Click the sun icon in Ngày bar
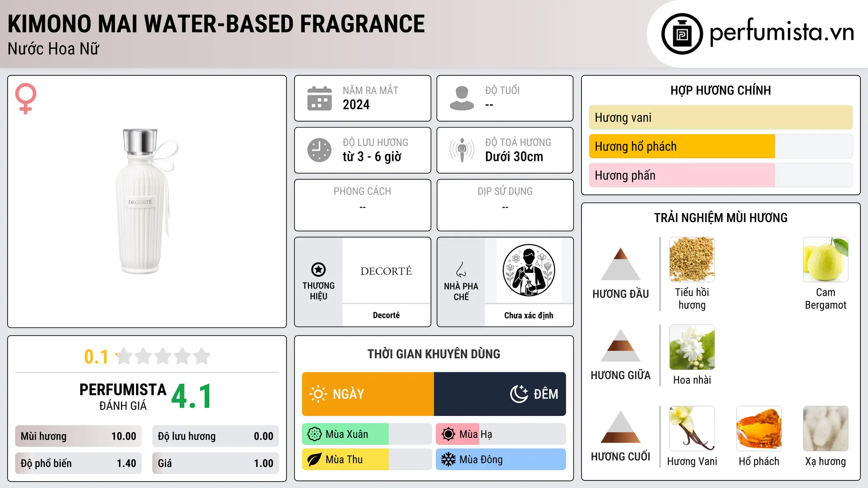This screenshot has height=488, width=868. point(318,394)
